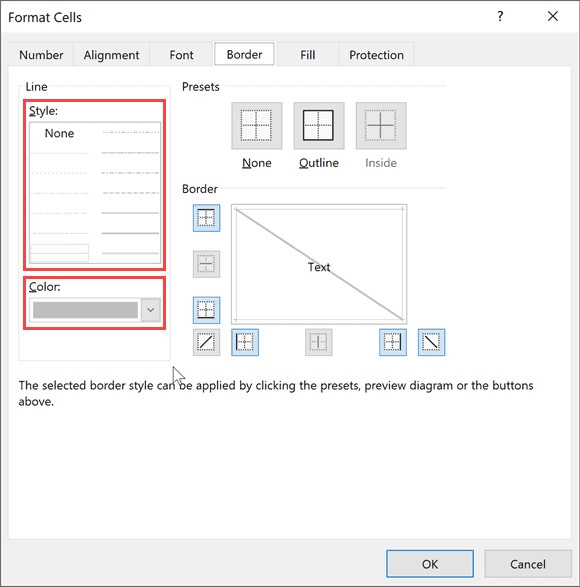Toggle the inside horizontal border button
580x587 pixels.
206,264
